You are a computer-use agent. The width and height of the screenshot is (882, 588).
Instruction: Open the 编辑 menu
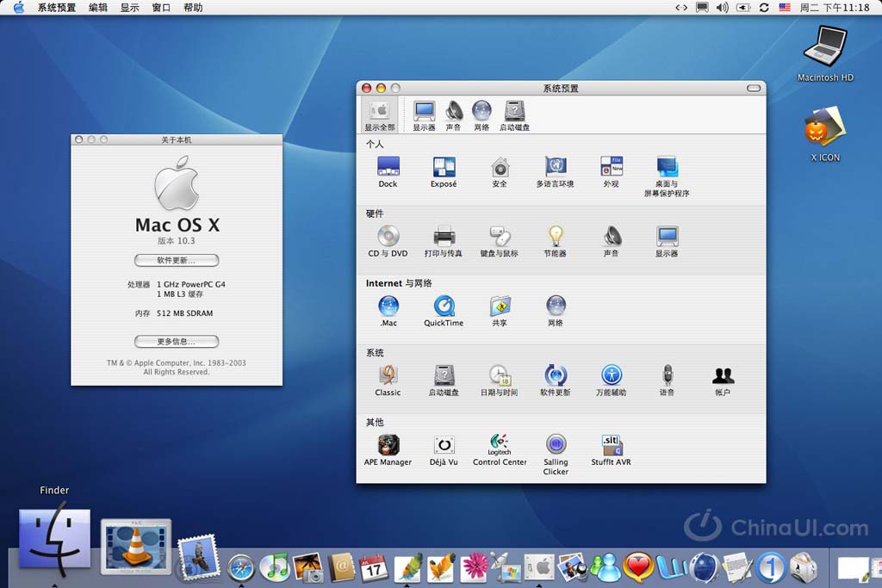pos(98,7)
